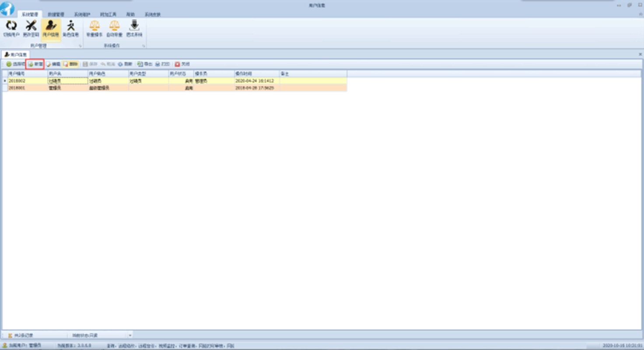The image size is (644, 350).
Task: Expand the 用户管理 group launcher arrow
Action: 80,46
